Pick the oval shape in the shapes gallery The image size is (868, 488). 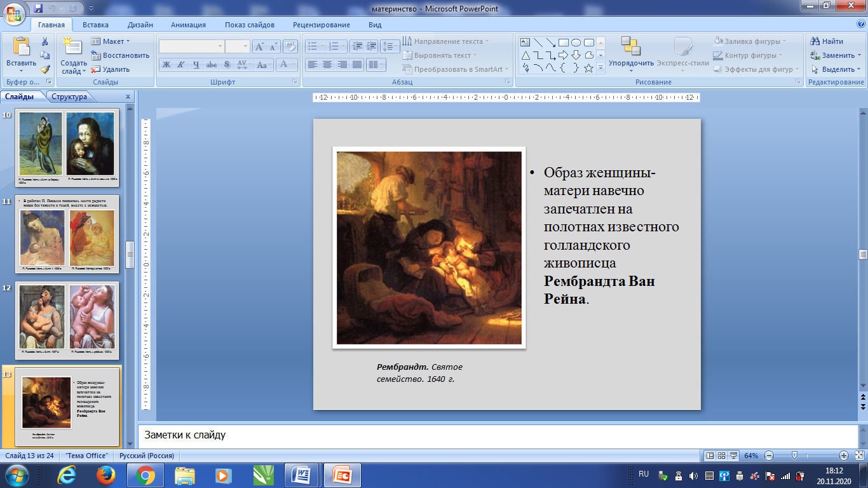tap(576, 43)
